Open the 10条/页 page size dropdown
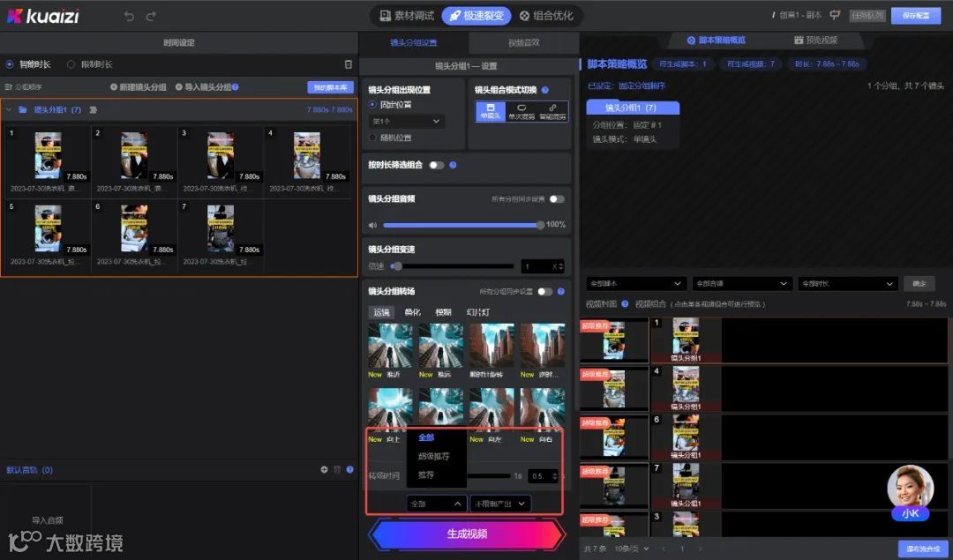Image resolution: width=953 pixels, height=560 pixels. click(632, 549)
